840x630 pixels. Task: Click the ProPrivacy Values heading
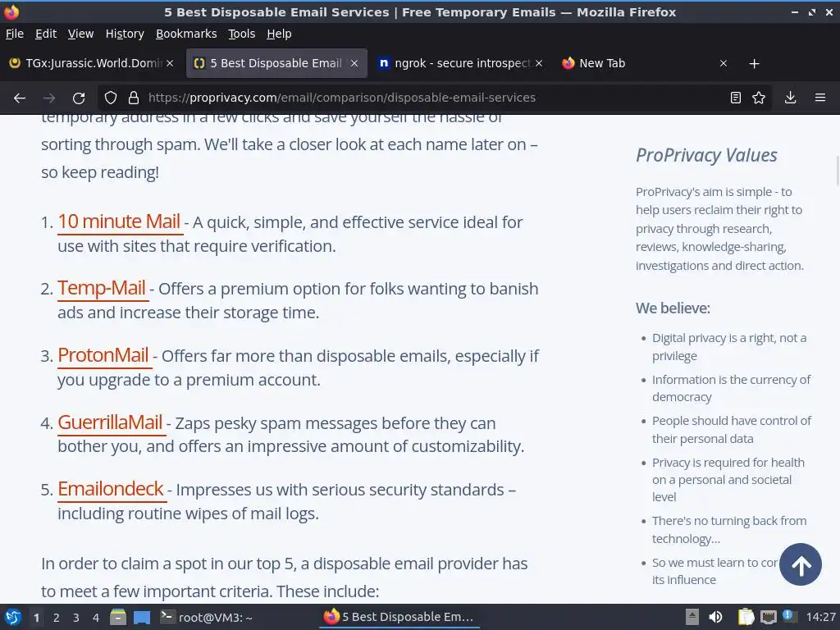[706, 155]
